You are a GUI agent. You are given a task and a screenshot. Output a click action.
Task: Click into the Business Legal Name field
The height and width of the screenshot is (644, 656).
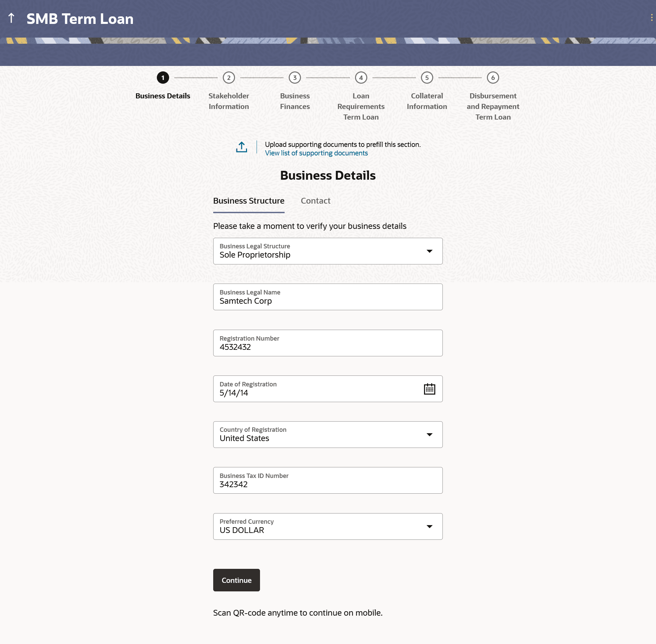[x=327, y=301]
